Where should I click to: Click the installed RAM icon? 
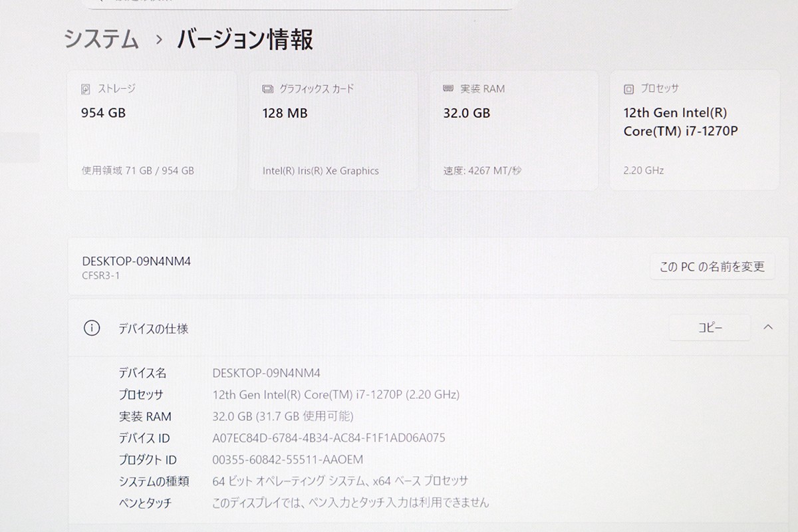(448, 88)
